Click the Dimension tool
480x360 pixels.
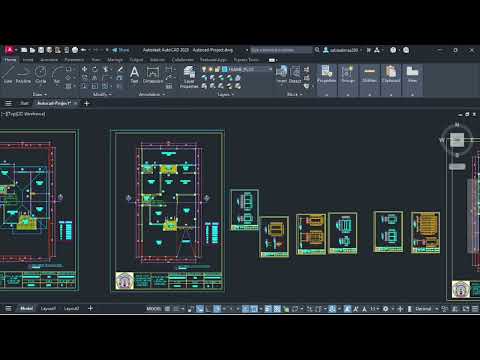153,75
